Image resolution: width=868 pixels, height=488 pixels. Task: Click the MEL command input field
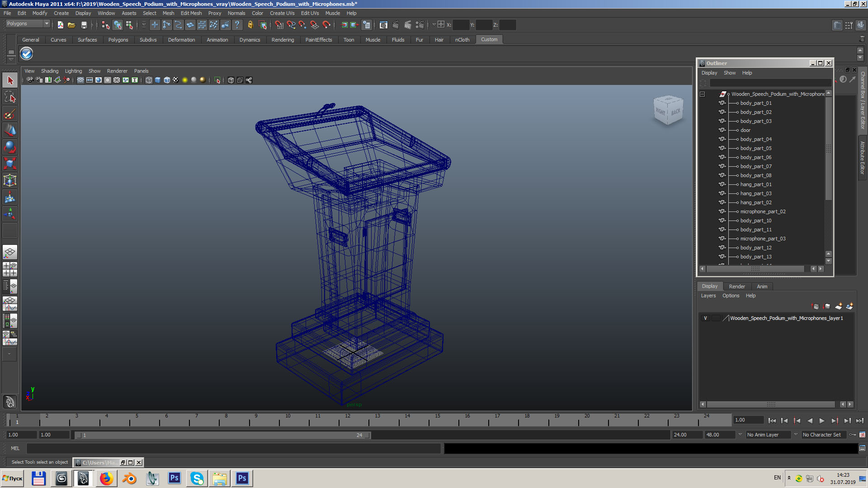pos(233,448)
